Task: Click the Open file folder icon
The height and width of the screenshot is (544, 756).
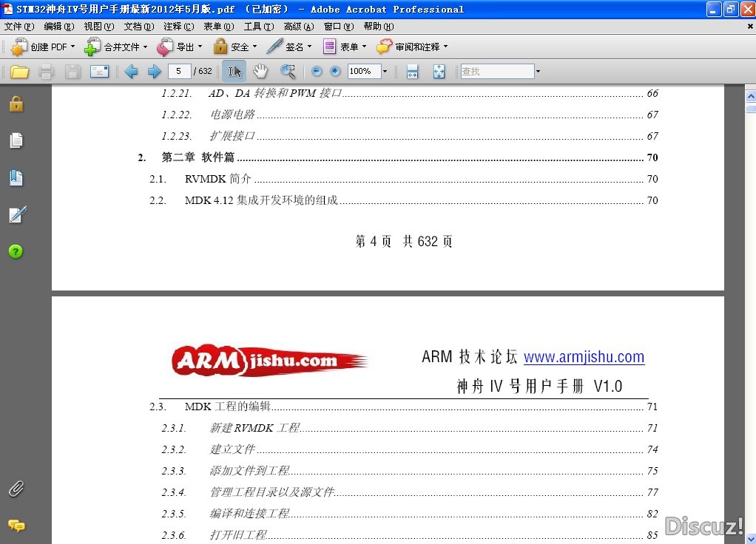Action: point(19,72)
